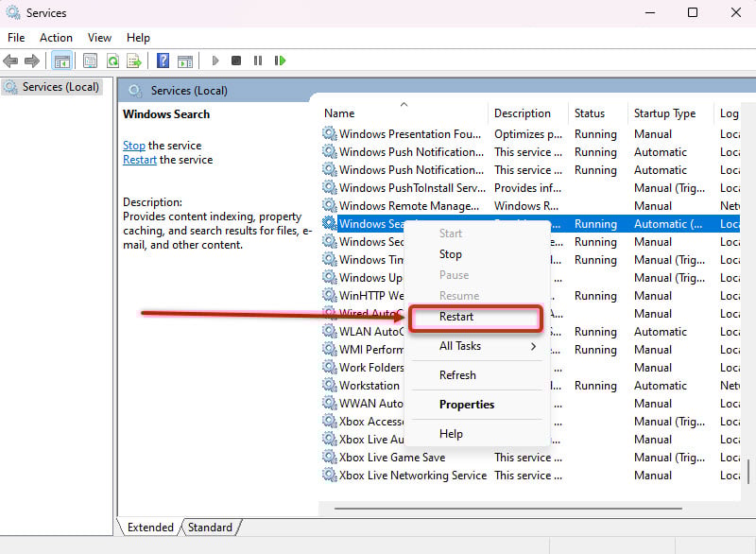
Task: Choose Restart in the context menu
Action: point(476,317)
